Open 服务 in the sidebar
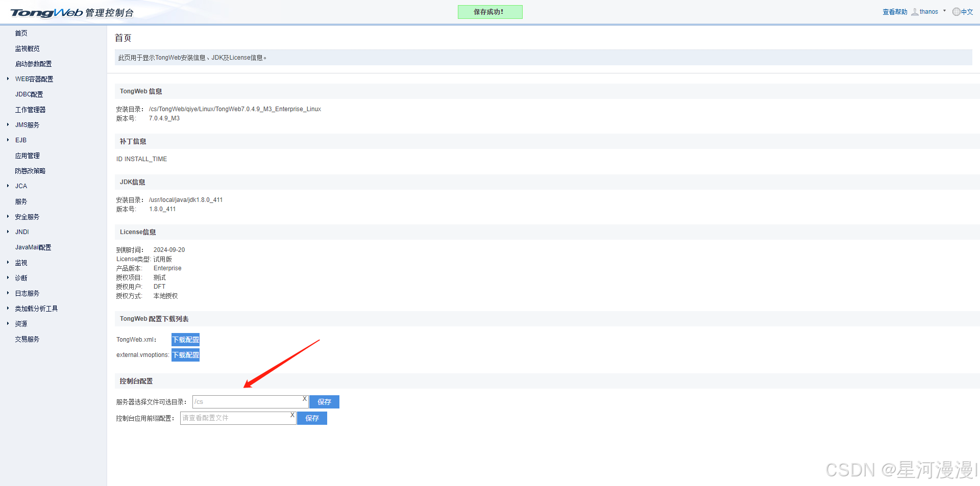 tap(21, 201)
